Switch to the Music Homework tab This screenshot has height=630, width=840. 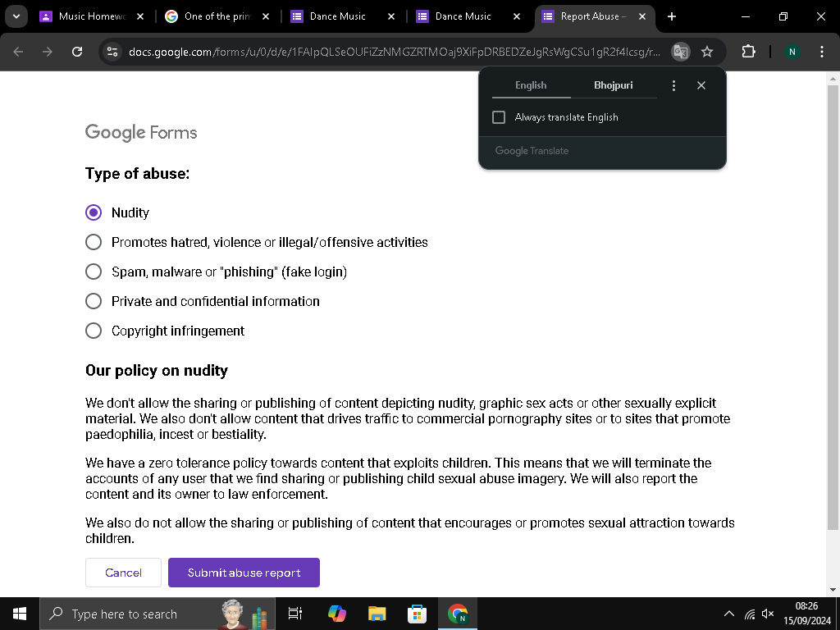[x=92, y=16]
